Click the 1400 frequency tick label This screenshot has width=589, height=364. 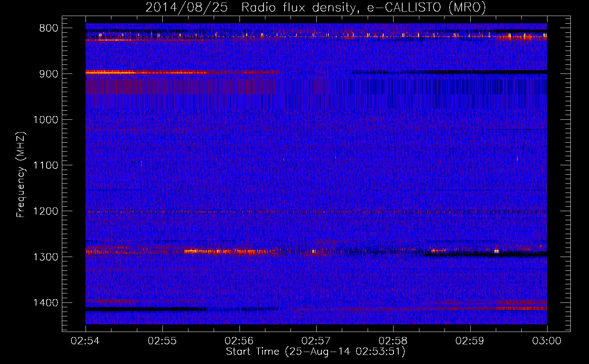(x=46, y=303)
